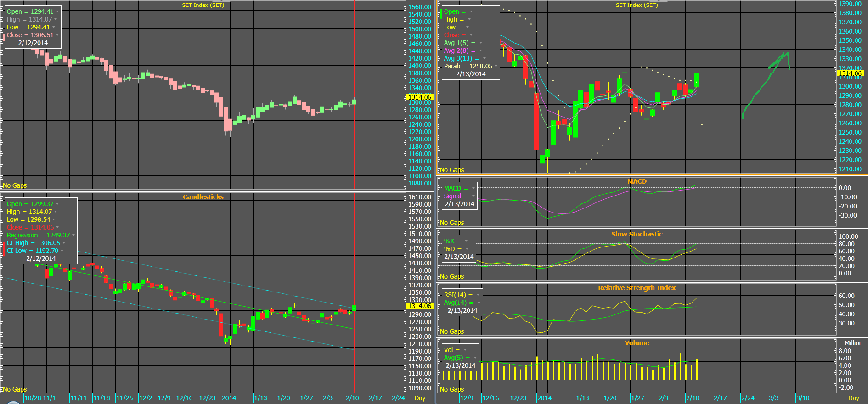Viewport: 868px width, 404px height.
Task: Click the 10/28 date on the left time axis
Action: (x=33, y=398)
